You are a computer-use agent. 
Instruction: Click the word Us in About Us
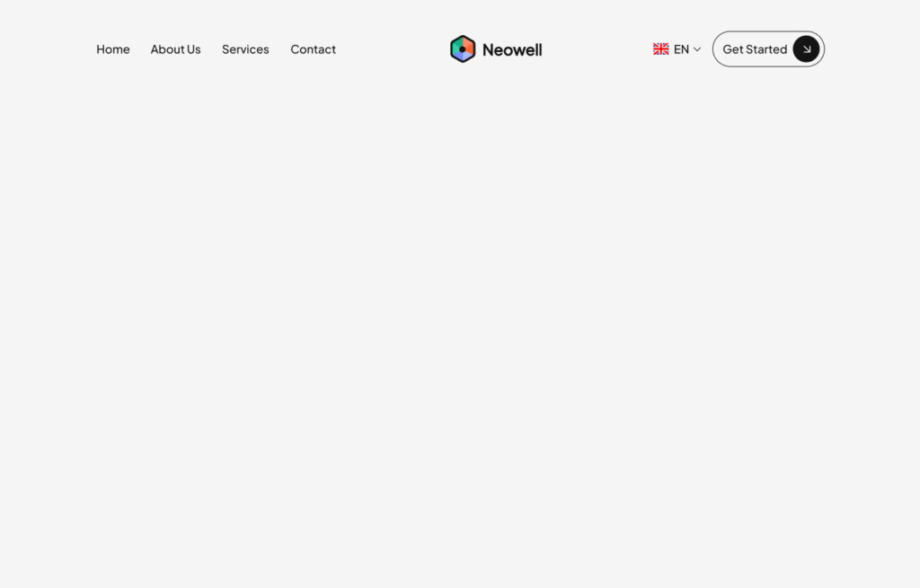pos(193,49)
